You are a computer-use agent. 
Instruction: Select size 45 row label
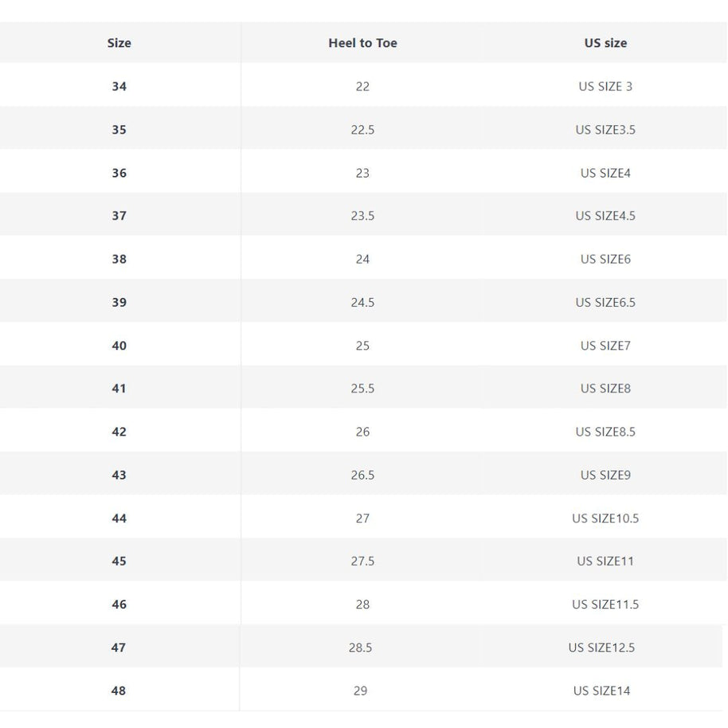point(119,562)
